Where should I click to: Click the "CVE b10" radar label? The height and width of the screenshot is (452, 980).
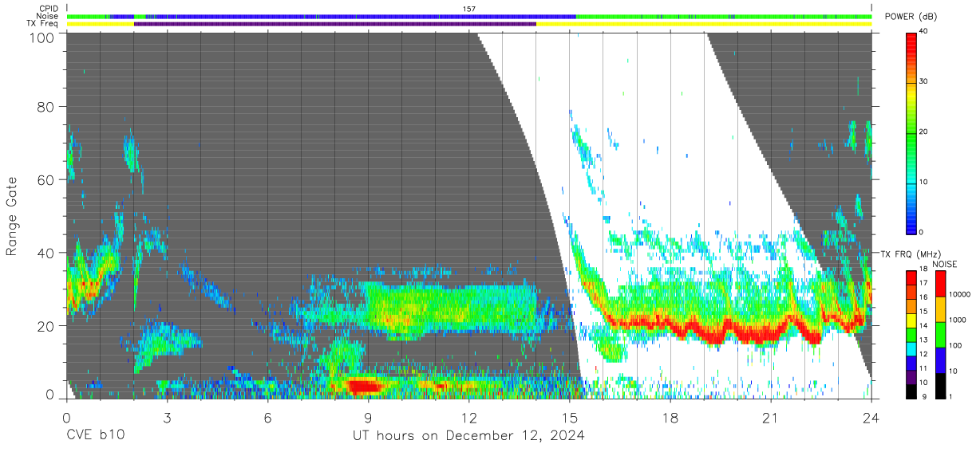coord(95,436)
